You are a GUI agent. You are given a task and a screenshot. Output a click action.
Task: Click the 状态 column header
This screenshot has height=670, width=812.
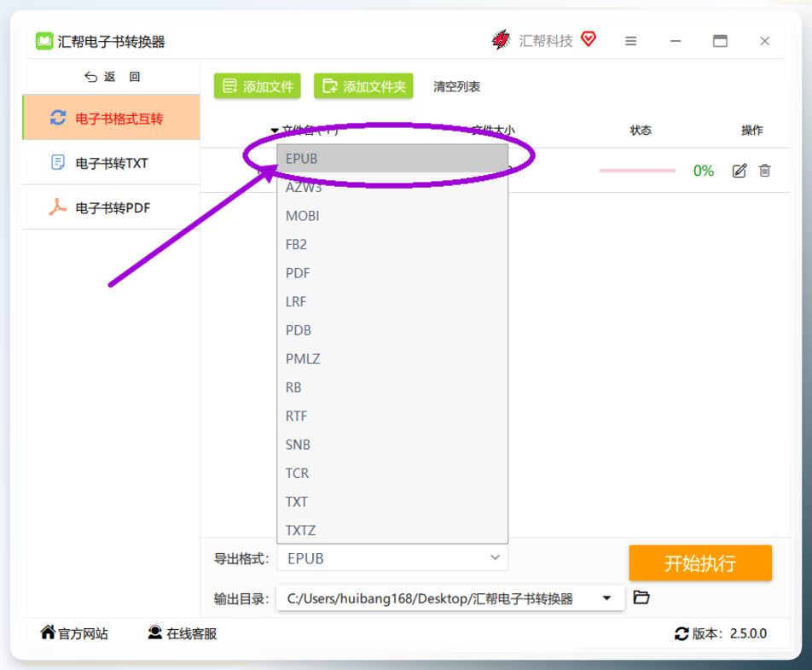640,130
